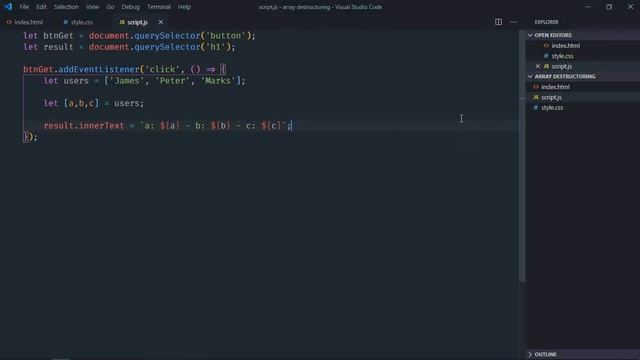Click the JS icon beside script.js in folder
Viewport: 640px width, 360px height.
(x=536, y=97)
